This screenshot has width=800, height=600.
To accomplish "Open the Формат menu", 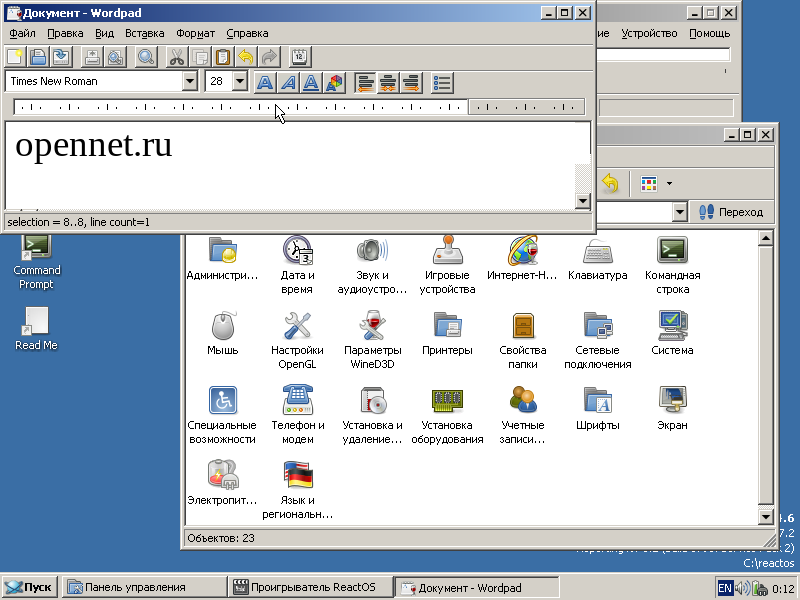I will [195, 33].
